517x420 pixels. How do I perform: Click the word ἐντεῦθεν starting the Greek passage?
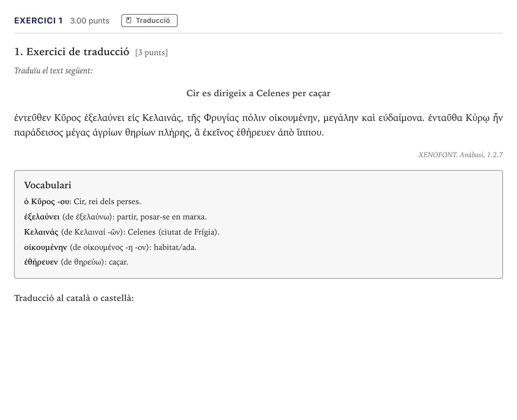point(33,118)
